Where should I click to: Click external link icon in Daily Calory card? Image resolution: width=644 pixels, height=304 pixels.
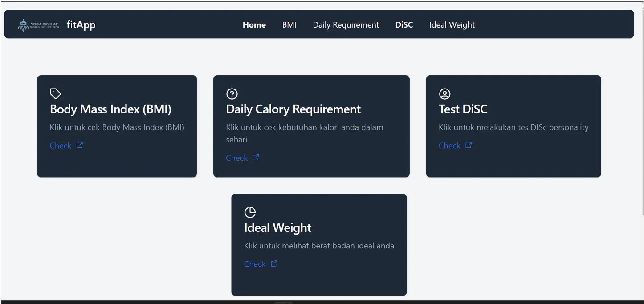[256, 157]
